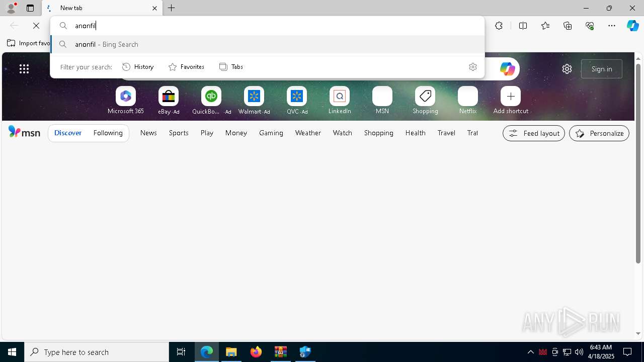644x362 pixels.
Task: Open the Travel category
Action: click(x=446, y=133)
